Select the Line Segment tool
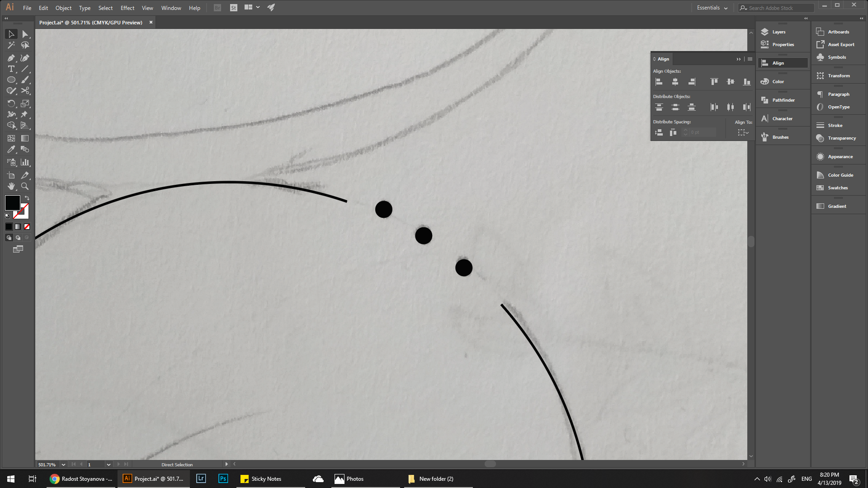This screenshot has width=868, height=488. tap(25, 69)
